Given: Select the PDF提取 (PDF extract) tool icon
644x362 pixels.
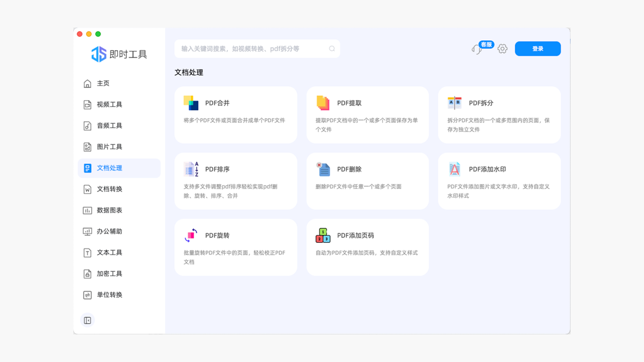Looking at the screenshot, I should 322,103.
